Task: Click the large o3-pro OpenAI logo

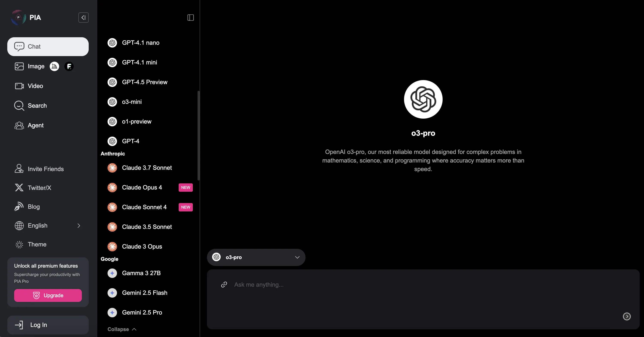Action: pos(423,99)
